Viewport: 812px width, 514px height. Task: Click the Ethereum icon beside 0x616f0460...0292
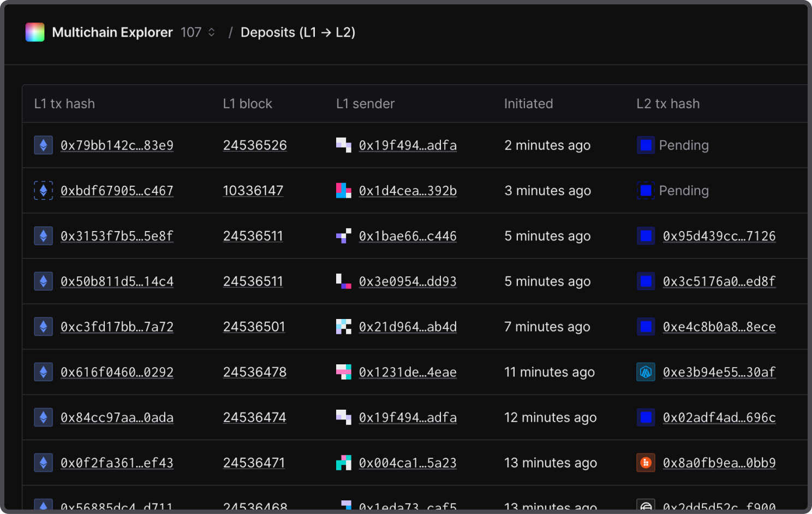[x=44, y=373]
